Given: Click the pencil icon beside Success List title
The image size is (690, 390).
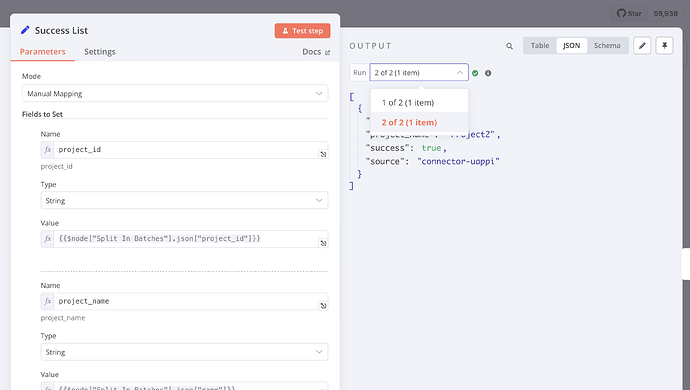Looking at the screenshot, I should (x=25, y=30).
